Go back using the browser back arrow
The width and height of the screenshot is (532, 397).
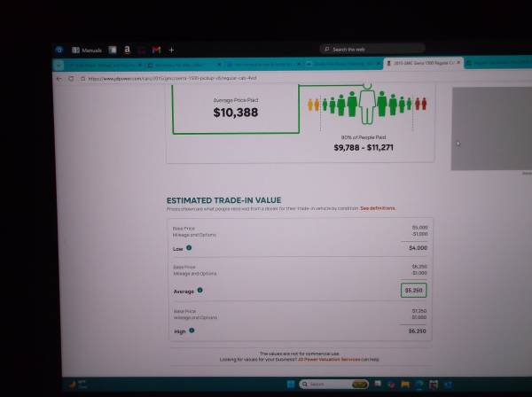(x=59, y=79)
